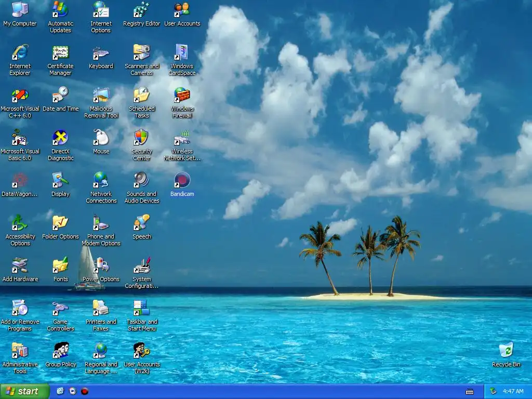Click the Internet Options shortcut icon

101,9
